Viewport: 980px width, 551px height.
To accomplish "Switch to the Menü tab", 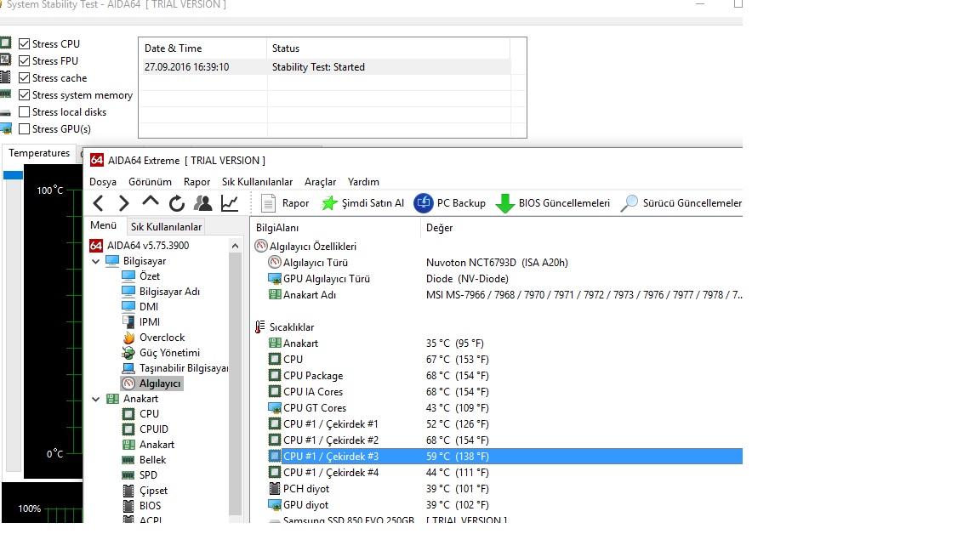I will (103, 225).
